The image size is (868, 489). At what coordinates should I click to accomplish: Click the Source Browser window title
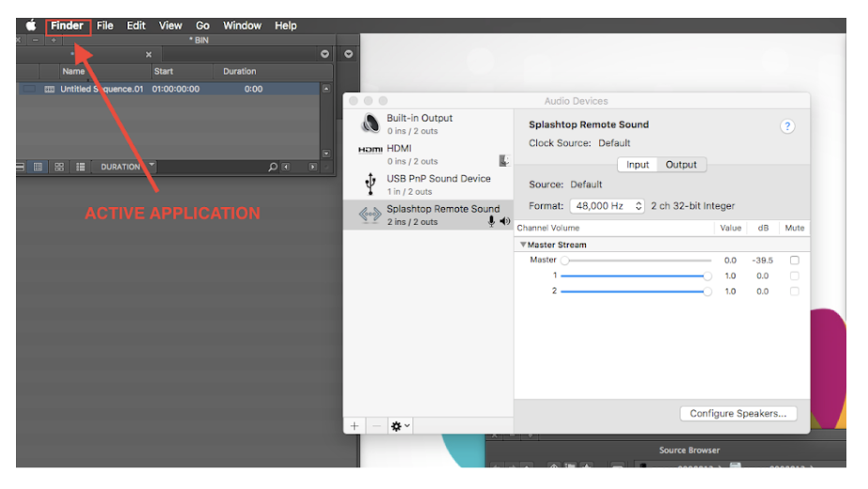point(689,450)
